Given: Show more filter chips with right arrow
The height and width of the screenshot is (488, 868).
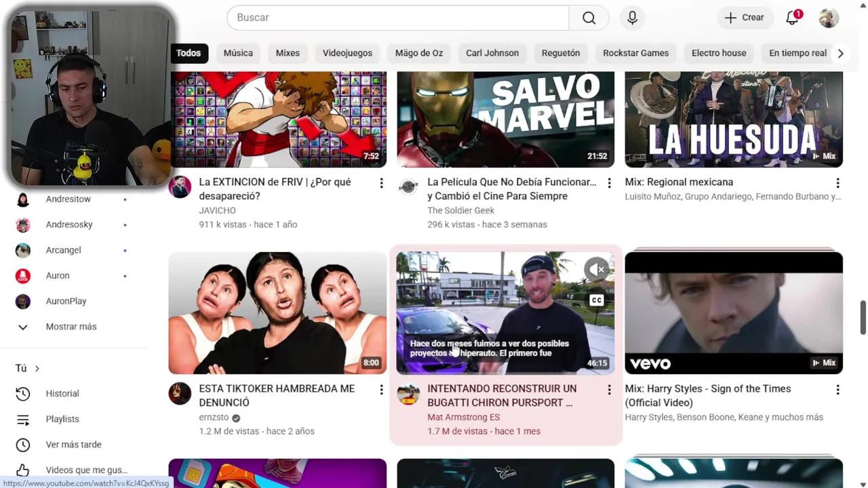Looking at the screenshot, I should 840,53.
